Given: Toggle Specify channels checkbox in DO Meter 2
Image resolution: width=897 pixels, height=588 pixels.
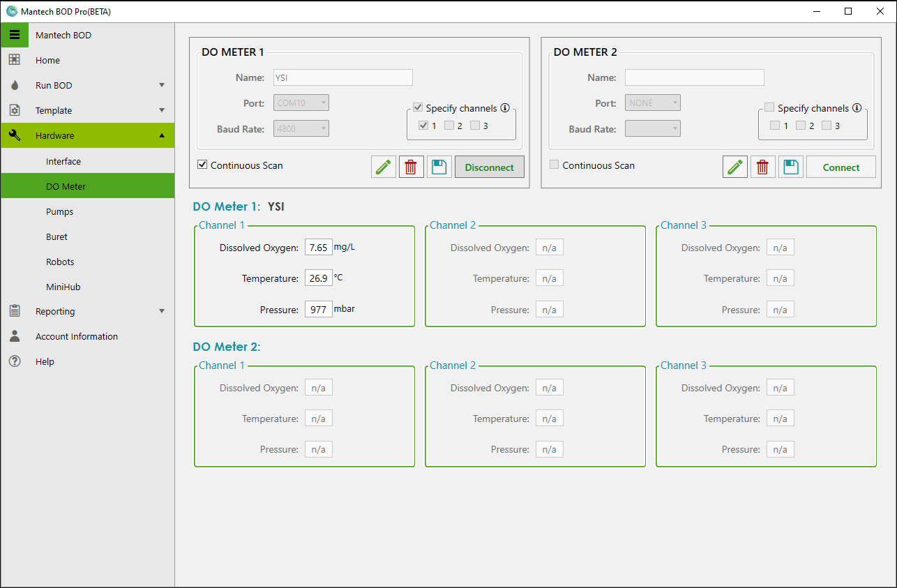Looking at the screenshot, I should point(769,108).
